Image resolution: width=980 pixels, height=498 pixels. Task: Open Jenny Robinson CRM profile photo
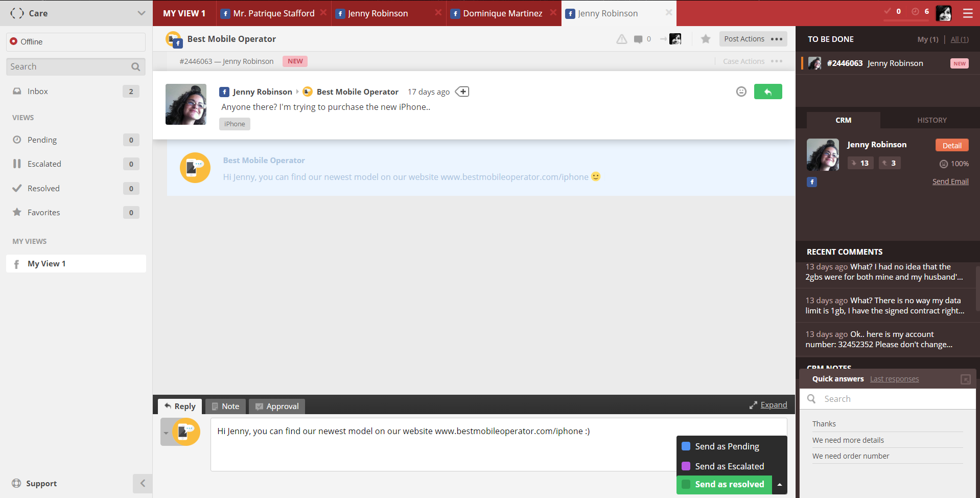click(x=823, y=154)
